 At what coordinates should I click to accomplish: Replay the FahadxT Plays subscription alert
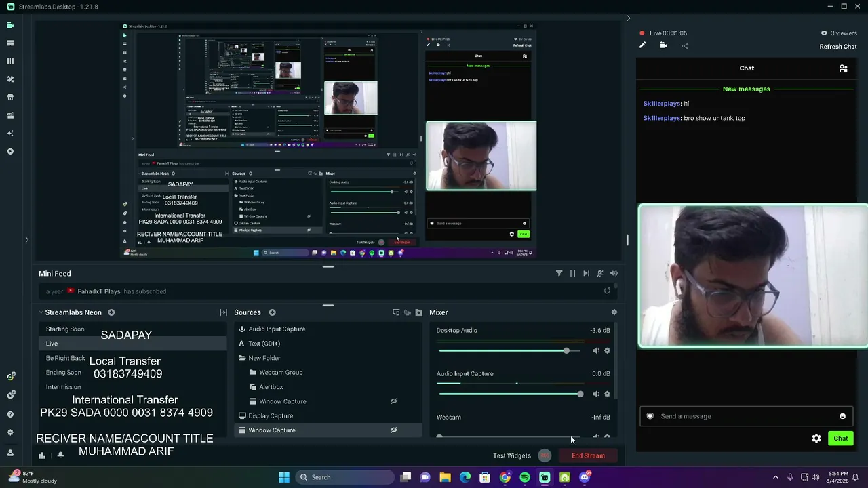pos(607,291)
